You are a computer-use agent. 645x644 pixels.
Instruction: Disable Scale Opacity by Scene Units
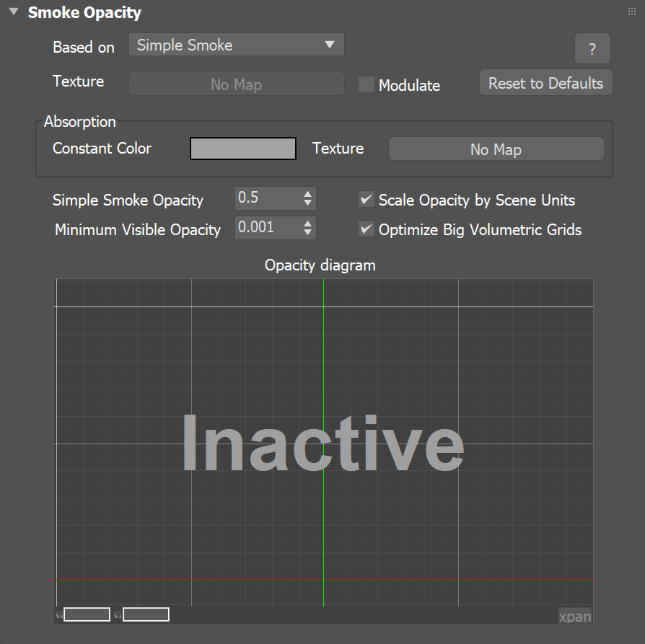pyautogui.click(x=367, y=200)
